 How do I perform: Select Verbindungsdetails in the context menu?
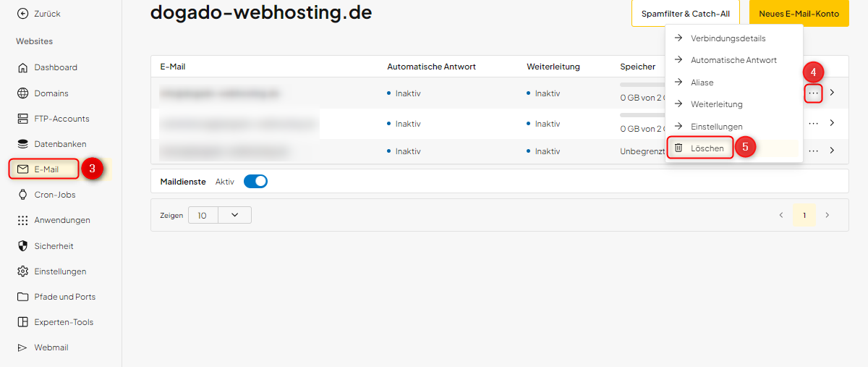pyautogui.click(x=727, y=38)
